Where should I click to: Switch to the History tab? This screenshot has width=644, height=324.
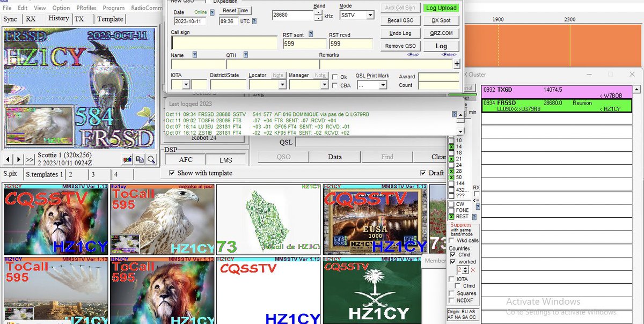click(x=58, y=18)
